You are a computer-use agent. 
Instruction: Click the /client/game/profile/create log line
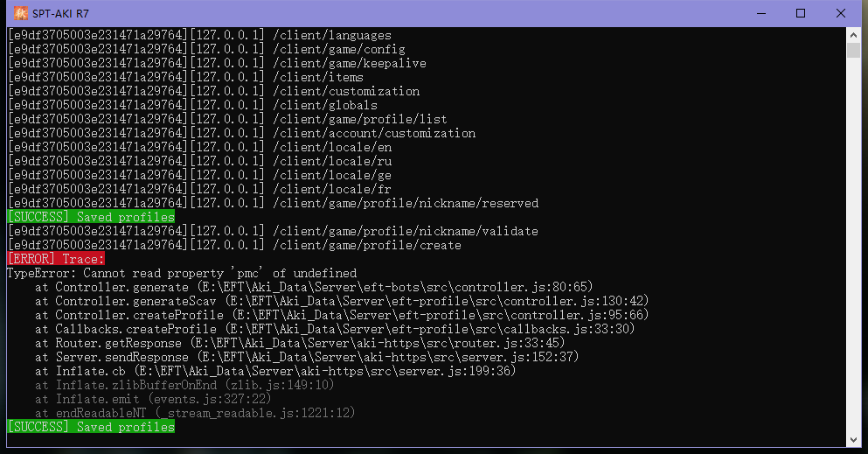[235, 245]
